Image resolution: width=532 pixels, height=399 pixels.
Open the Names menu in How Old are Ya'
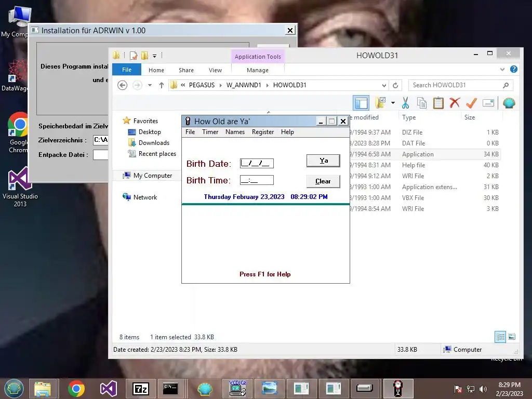pos(235,132)
